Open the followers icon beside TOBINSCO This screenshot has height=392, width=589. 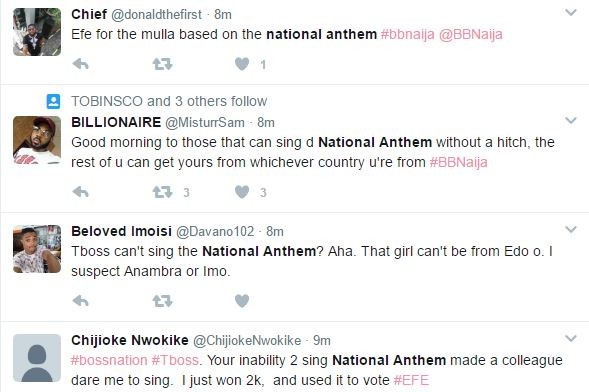click(53, 101)
